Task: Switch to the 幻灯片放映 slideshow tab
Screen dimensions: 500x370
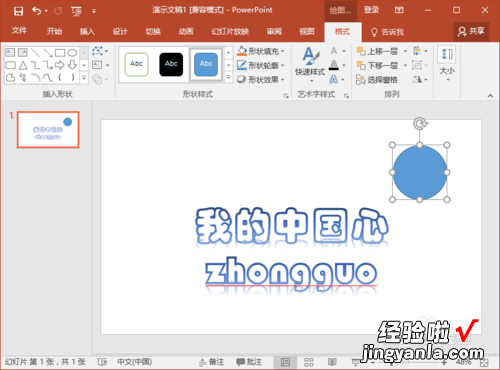Action: pos(230,31)
